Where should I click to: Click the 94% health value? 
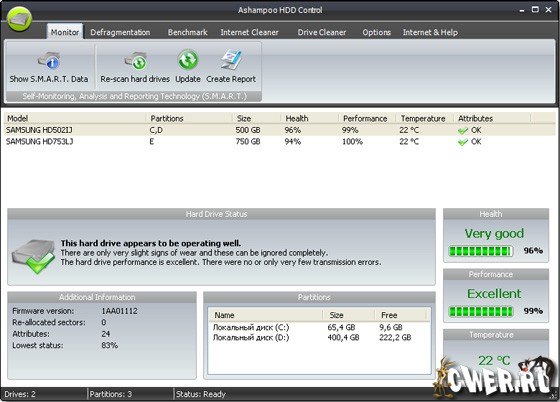[x=293, y=142]
